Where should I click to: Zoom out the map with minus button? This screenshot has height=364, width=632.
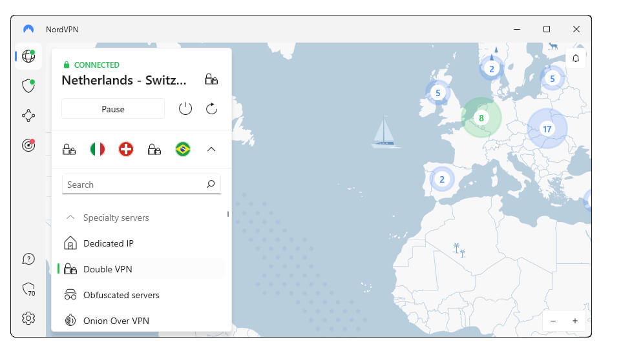tap(553, 321)
